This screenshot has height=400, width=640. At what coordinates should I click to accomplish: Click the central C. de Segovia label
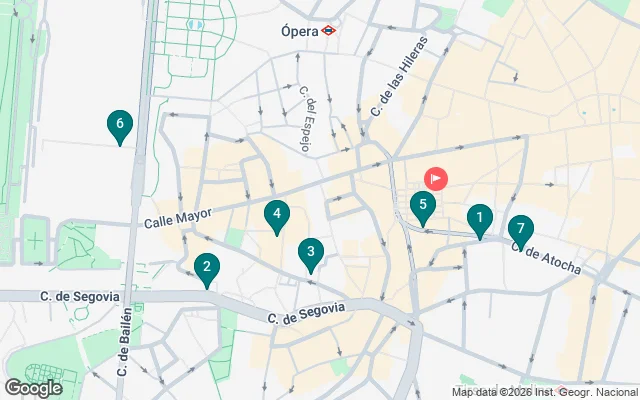(307, 313)
